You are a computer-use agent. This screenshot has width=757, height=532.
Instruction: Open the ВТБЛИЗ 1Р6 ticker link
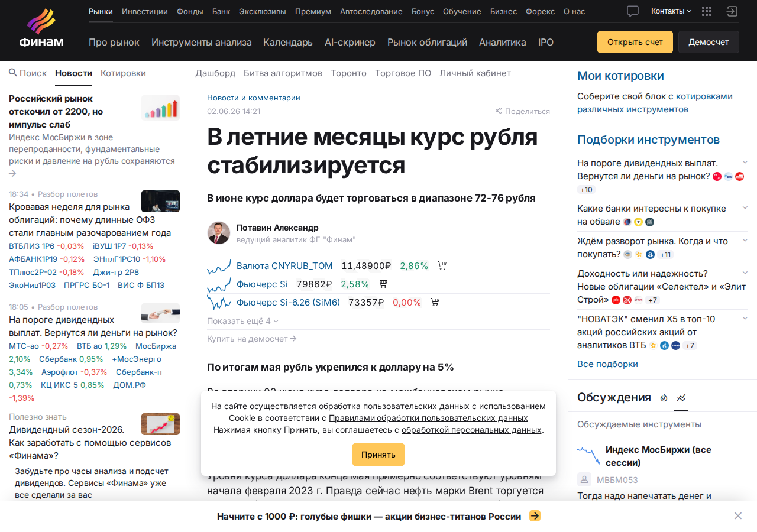[x=31, y=246]
